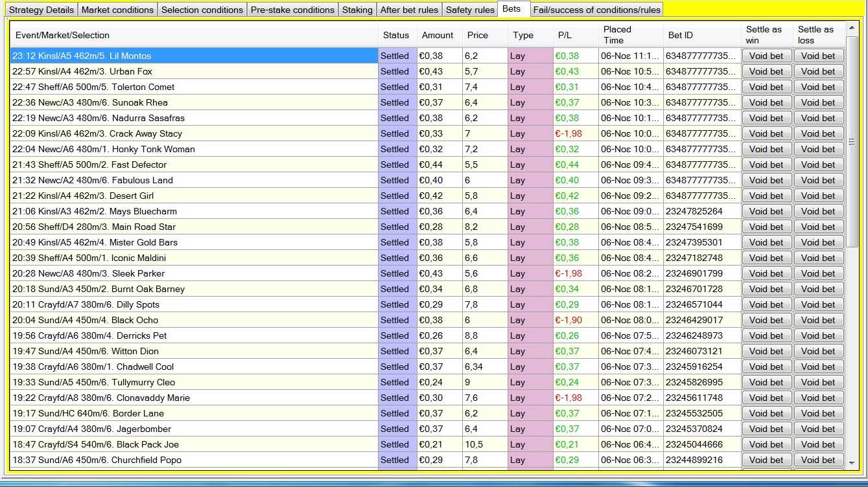Sort by Event/Market/Selection column header
The width and height of the screenshot is (868, 487).
click(194, 35)
